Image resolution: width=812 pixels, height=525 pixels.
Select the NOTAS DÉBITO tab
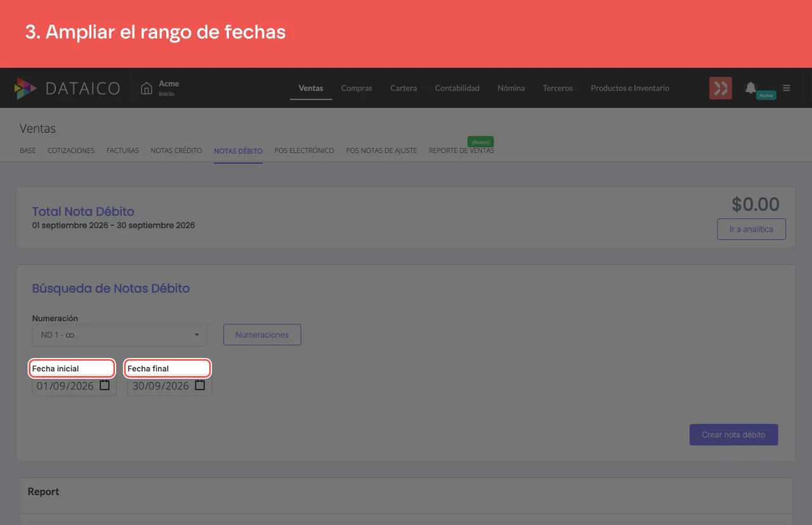pos(239,151)
